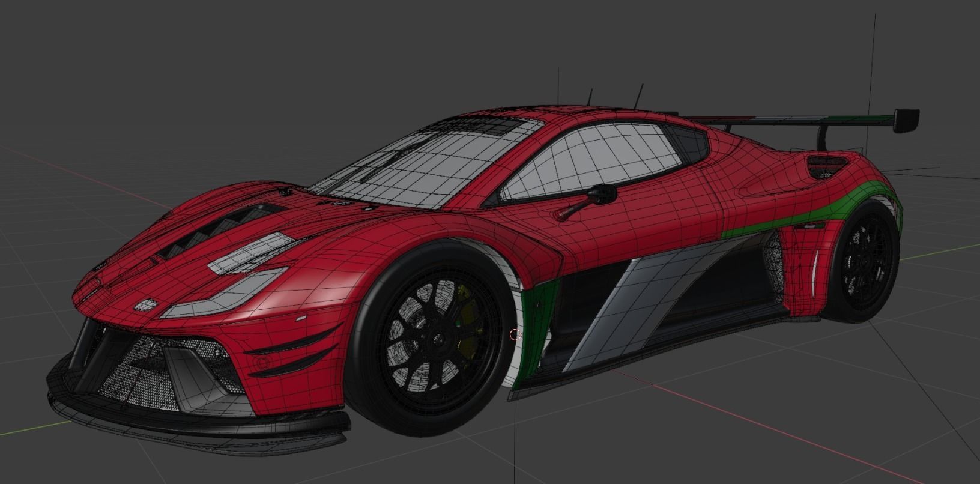Screen dimensions: 980x484
Task: Select the black side mirror
Action: tap(602, 193)
